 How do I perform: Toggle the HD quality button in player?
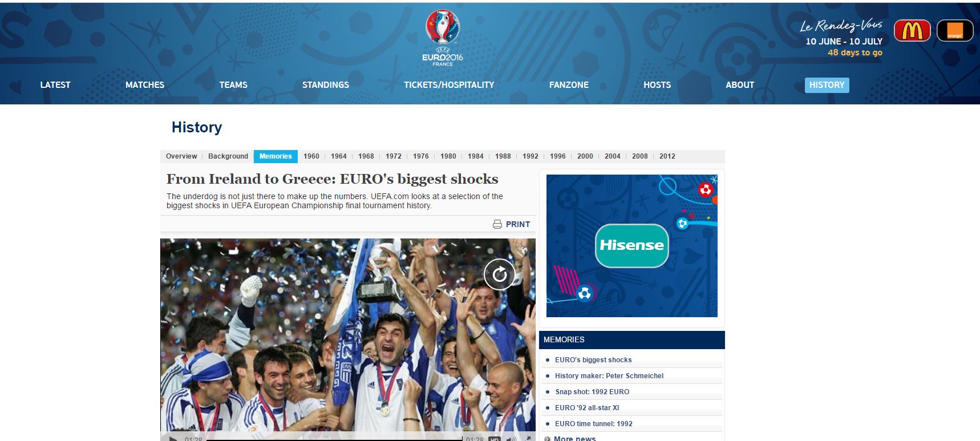coord(495,439)
